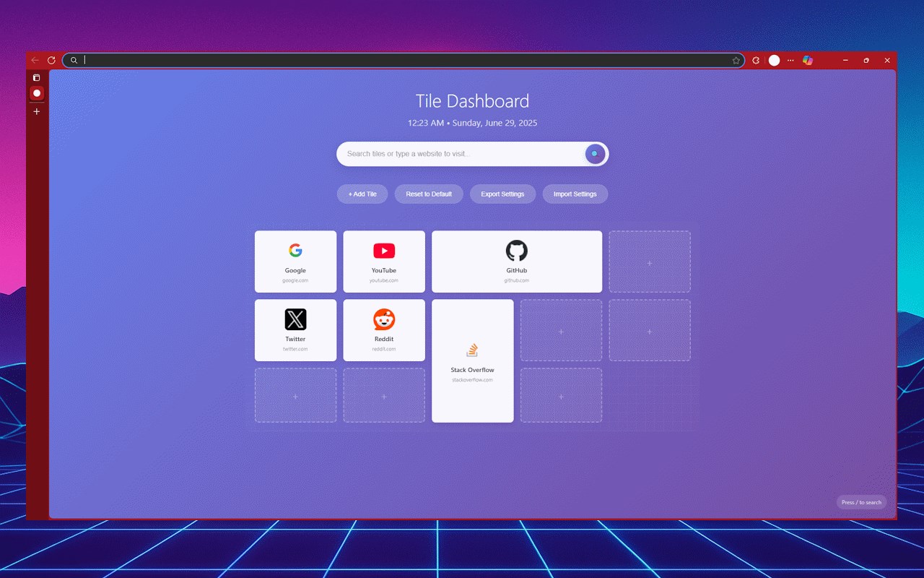Open the tab actions menu icon in the sidebar
Screen dimensions: 924x578
[x=37, y=77]
